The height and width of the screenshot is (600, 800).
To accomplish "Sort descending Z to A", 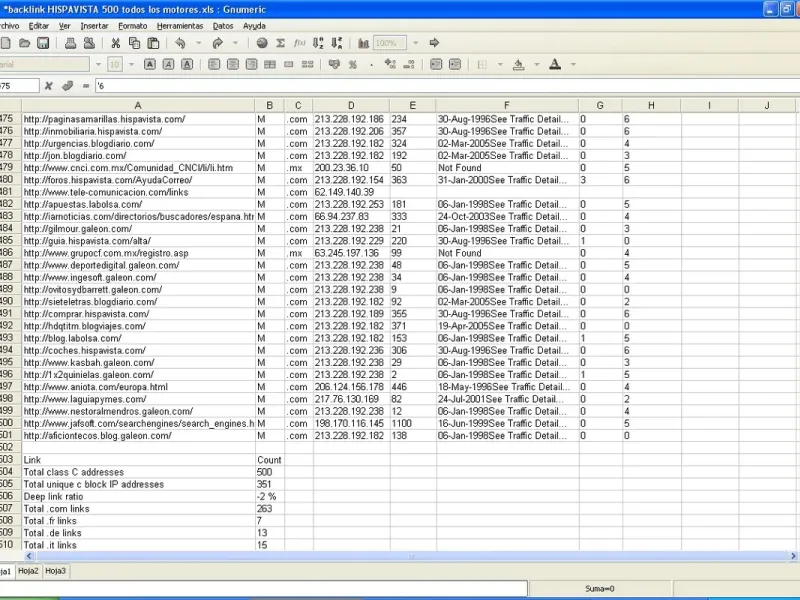I will 337,43.
